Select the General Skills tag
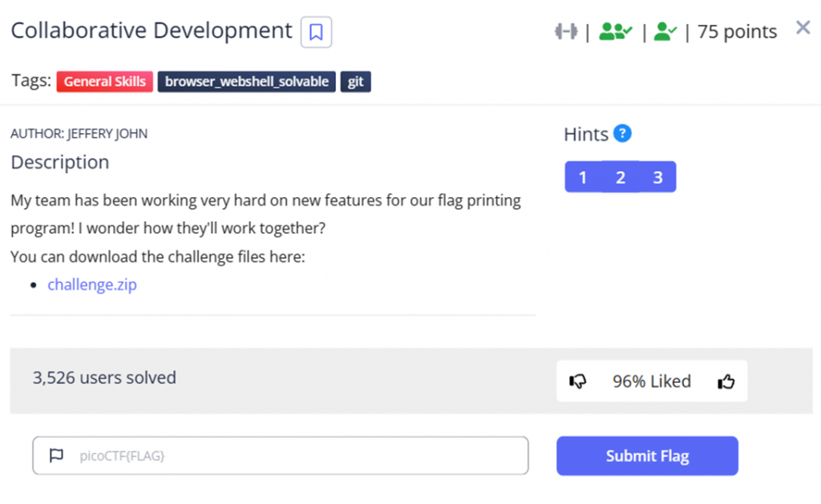 pos(104,81)
